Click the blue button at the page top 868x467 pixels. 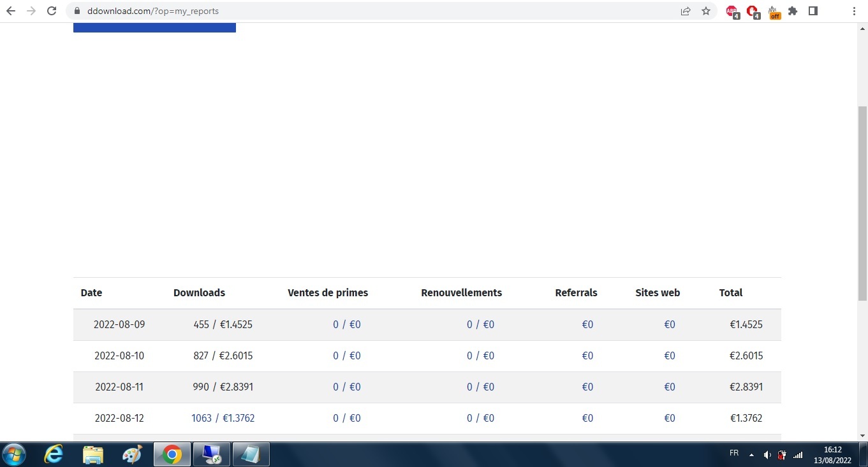(x=154, y=27)
